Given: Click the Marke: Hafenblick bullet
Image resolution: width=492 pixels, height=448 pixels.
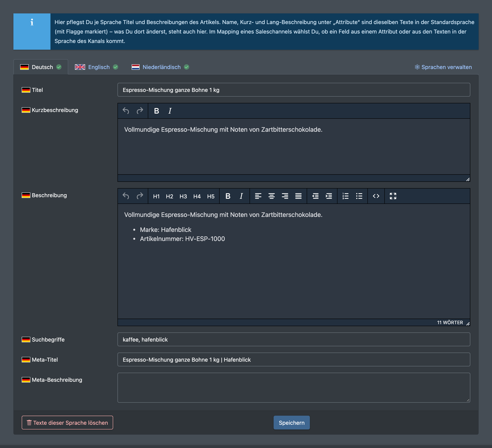Looking at the screenshot, I should pyautogui.click(x=165, y=230).
